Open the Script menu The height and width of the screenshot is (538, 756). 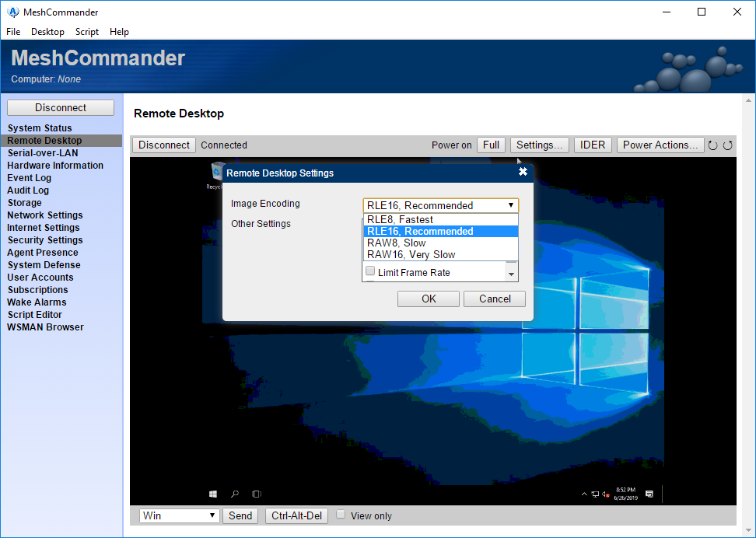[87, 32]
